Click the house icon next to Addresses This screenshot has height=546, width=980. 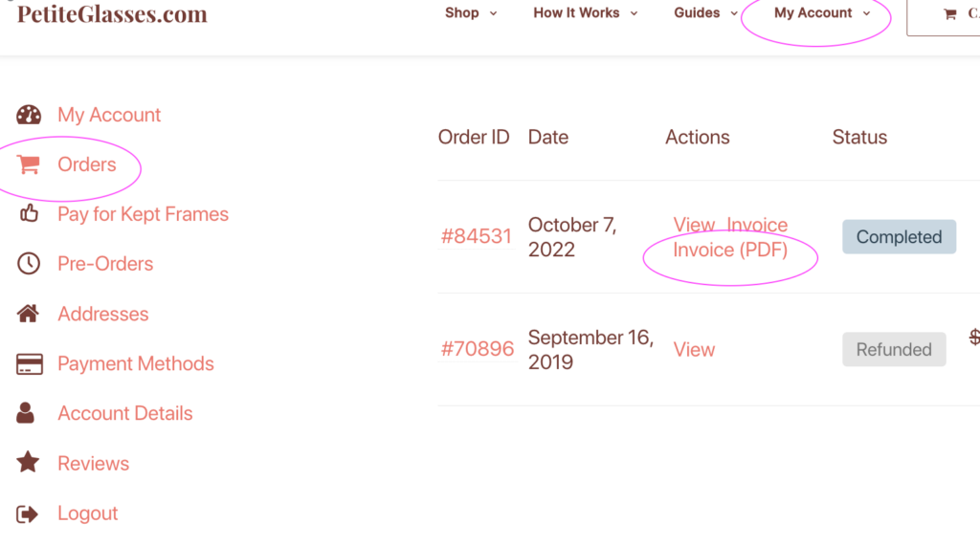coord(28,313)
